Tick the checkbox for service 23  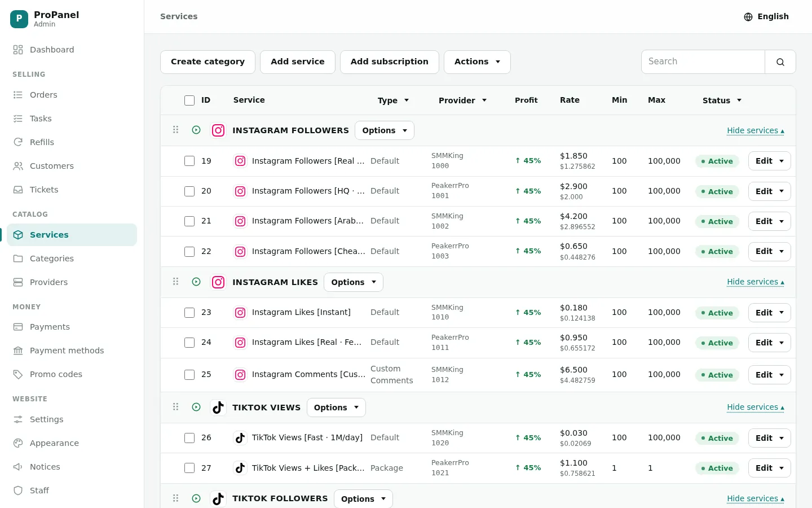coord(189,313)
